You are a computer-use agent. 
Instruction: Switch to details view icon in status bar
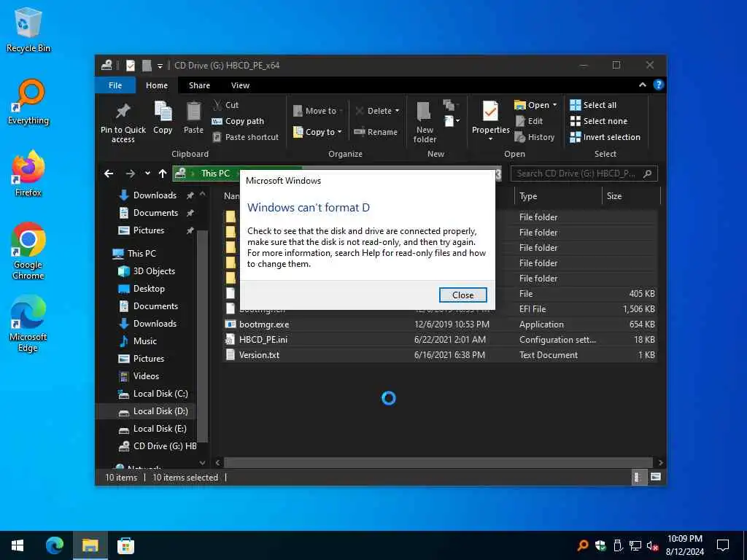pyautogui.click(x=638, y=477)
